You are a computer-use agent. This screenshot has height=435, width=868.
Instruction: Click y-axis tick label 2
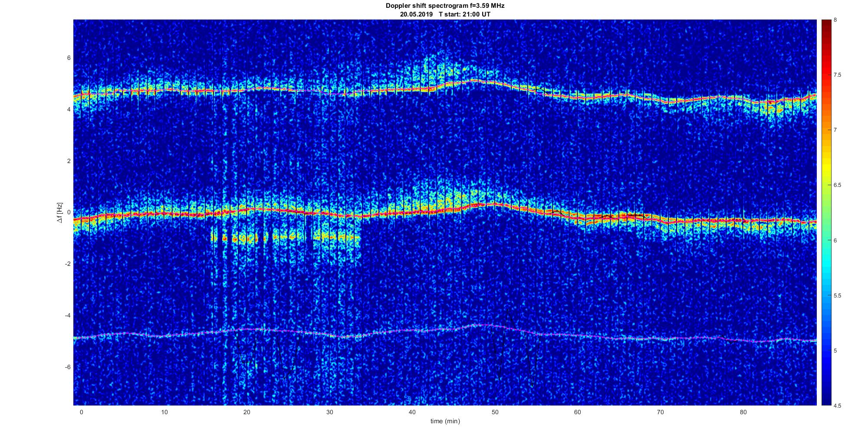click(69, 161)
